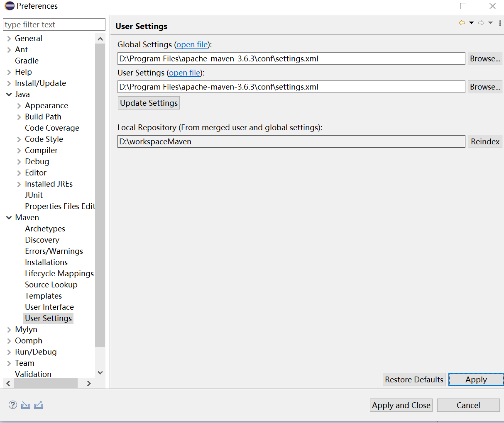Image resolution: width=504 pixels, height=423 pixels.
Task: Open the view menu via vertical ellipsis icon
Action: pos(499,23)
